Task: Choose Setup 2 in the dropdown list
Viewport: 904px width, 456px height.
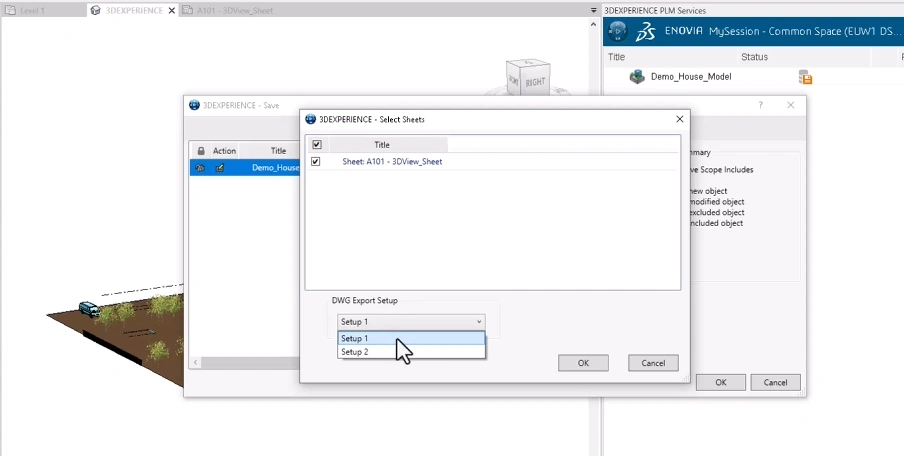Action: (x=411, y=352)
